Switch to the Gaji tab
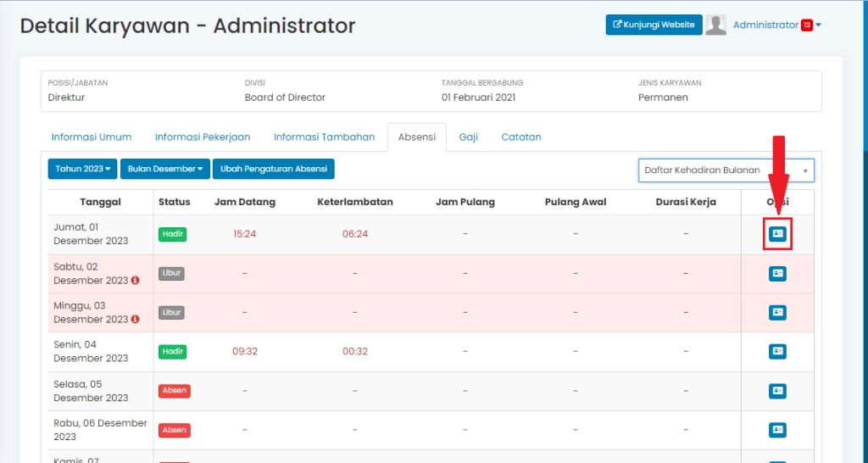The image size is (868, 463). (x=469, y=137)
